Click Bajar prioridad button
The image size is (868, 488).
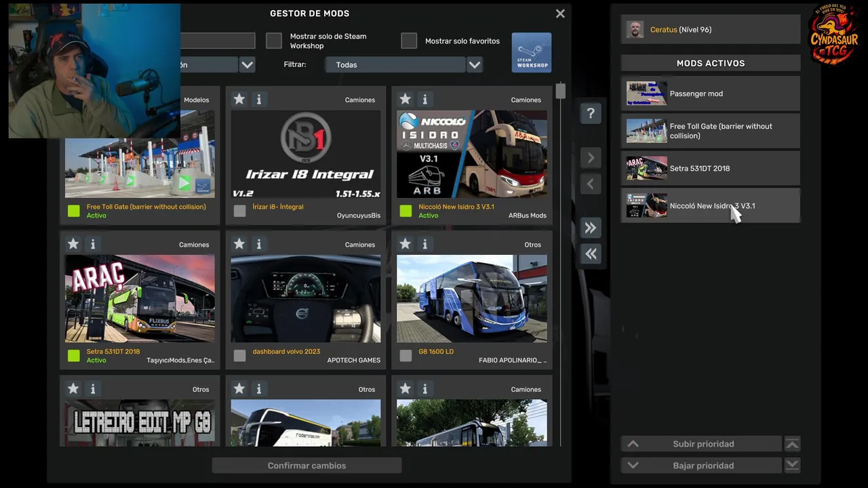[703, 466]
